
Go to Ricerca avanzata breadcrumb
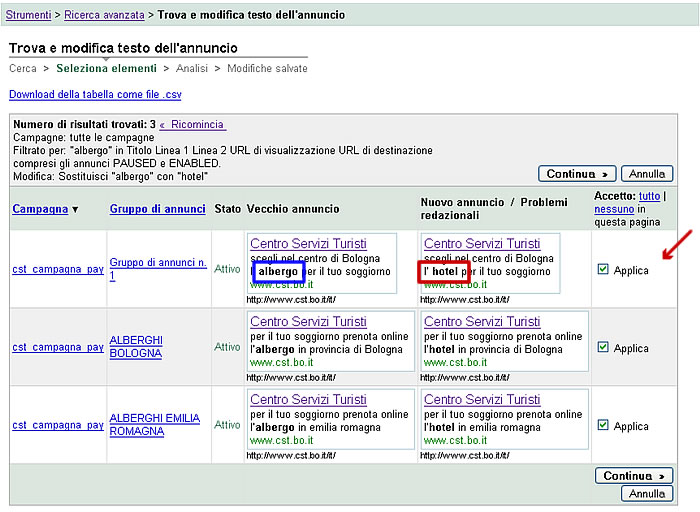click(104, 15)
